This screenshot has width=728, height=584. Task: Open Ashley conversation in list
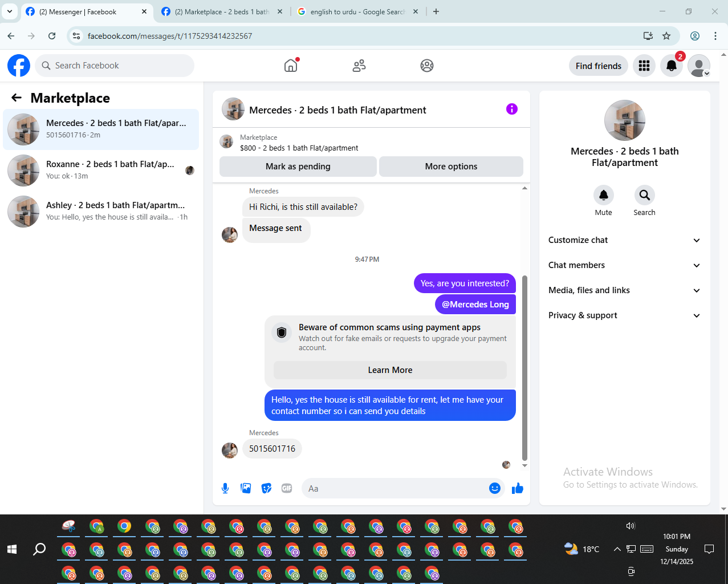coord(101,212)
